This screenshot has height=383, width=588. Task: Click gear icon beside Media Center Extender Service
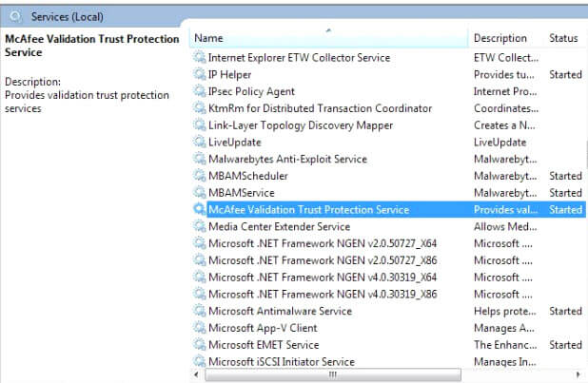[x=199, y=226]
